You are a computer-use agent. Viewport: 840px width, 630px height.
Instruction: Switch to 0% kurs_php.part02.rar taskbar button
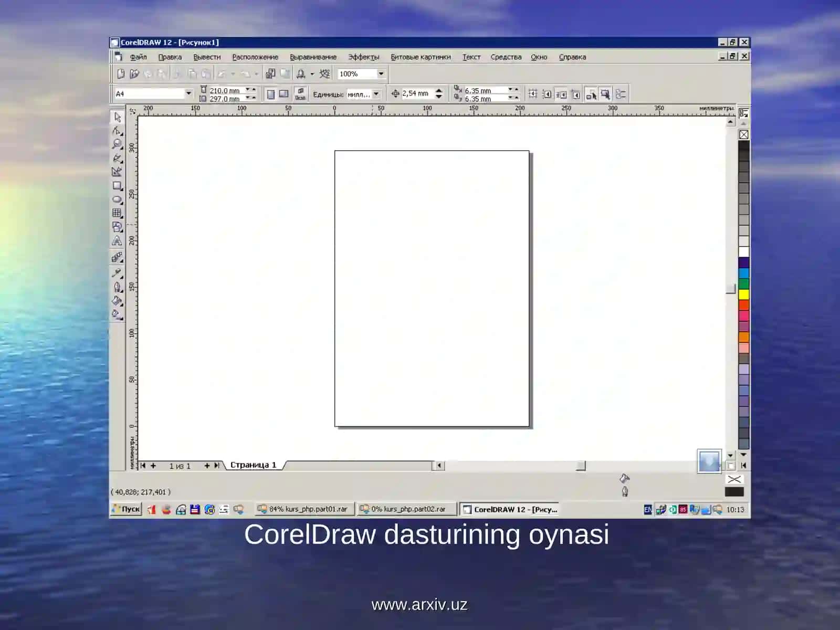406,509
